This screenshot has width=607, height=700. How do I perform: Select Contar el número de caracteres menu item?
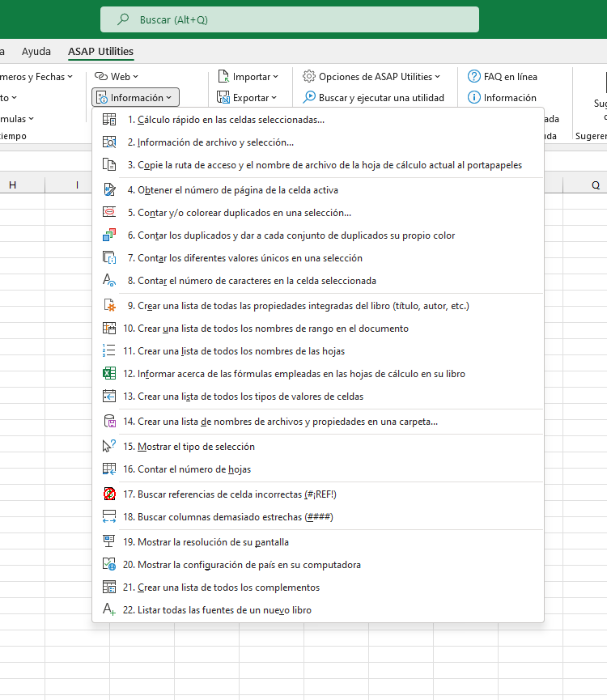[x=318, y=281]
